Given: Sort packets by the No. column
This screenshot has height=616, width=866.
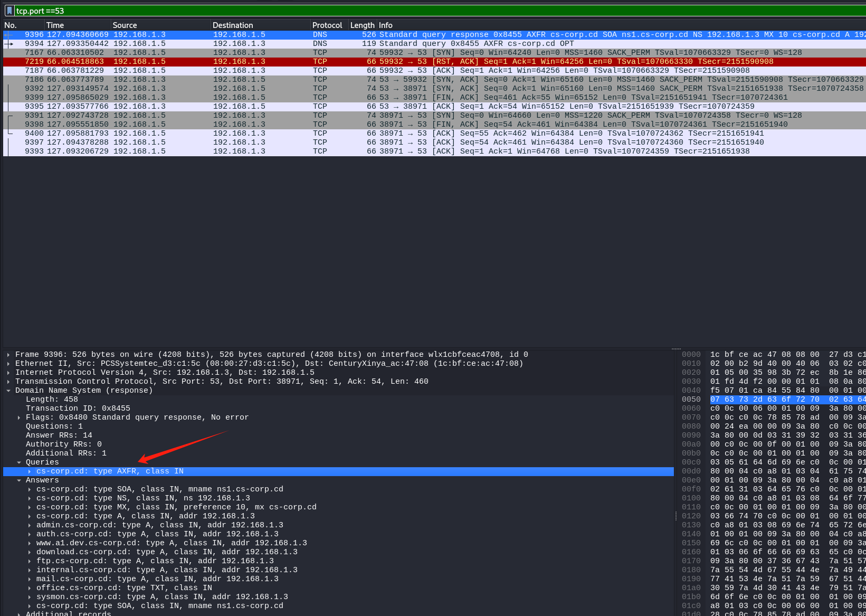Looking at the screenshot, I should (x=23, y=25).
